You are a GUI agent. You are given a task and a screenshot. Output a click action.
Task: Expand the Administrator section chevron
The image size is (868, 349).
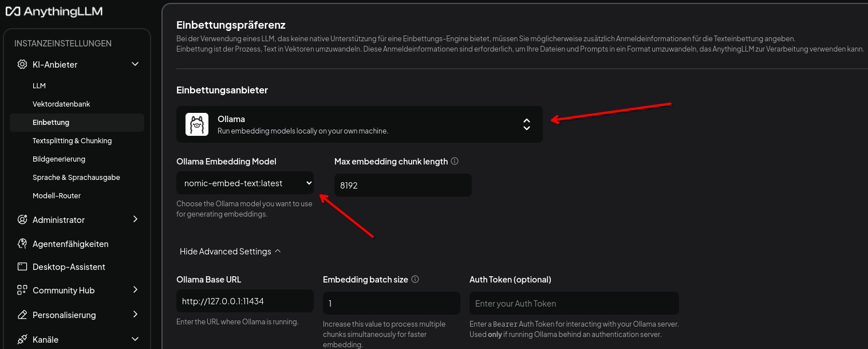point(135,219)
